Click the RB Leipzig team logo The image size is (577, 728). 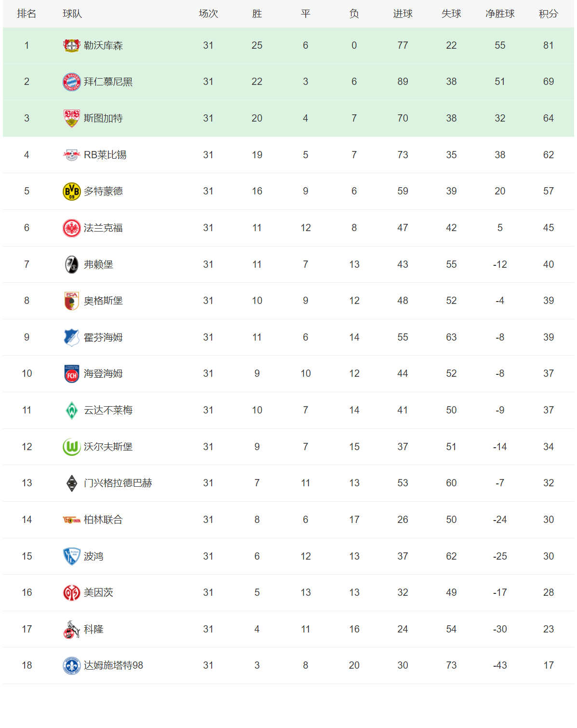[71, 155]
